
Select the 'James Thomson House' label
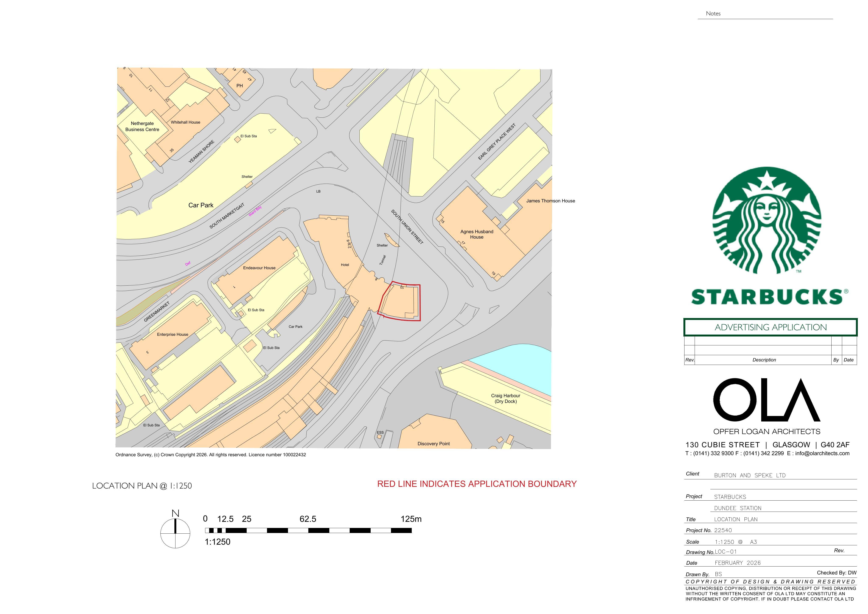(550, 201)
